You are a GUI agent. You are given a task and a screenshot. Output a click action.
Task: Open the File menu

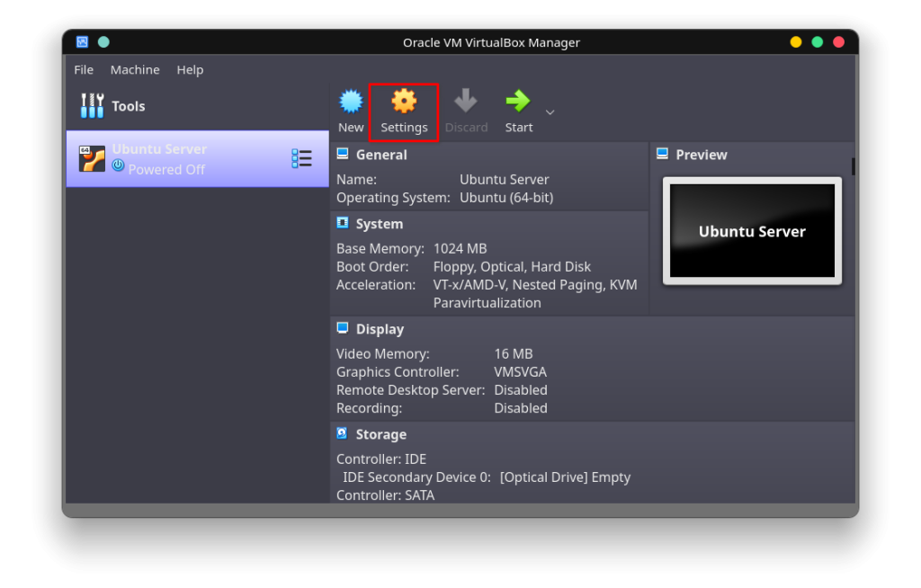pos(83,69)
